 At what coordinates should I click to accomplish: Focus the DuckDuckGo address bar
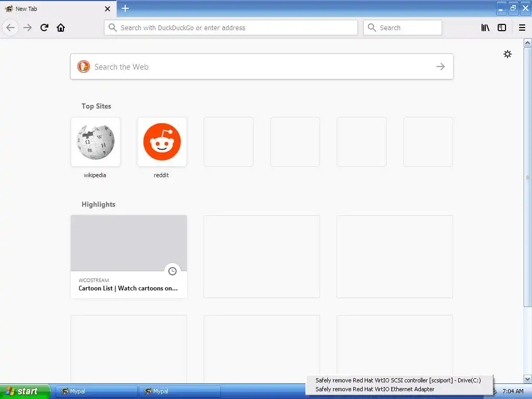click(231, 28)
